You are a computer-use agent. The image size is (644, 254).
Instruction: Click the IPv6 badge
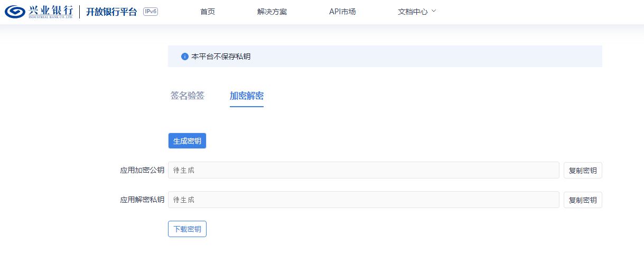pos(151,12)
